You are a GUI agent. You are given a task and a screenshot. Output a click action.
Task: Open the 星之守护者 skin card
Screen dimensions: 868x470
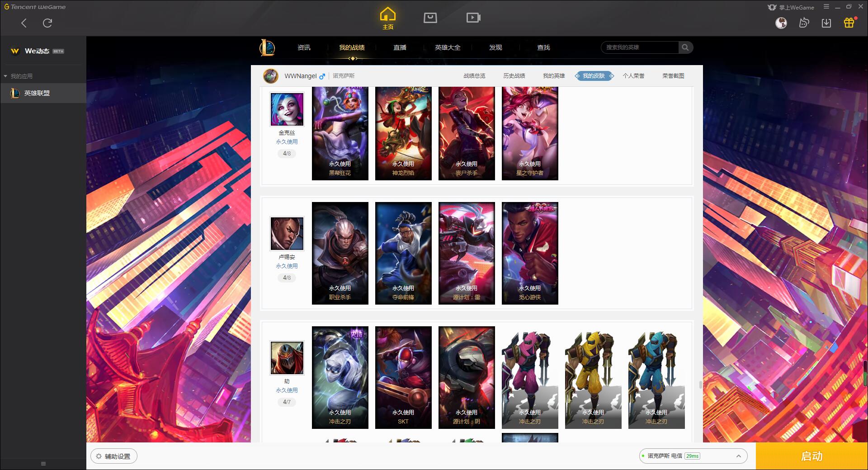530,134
